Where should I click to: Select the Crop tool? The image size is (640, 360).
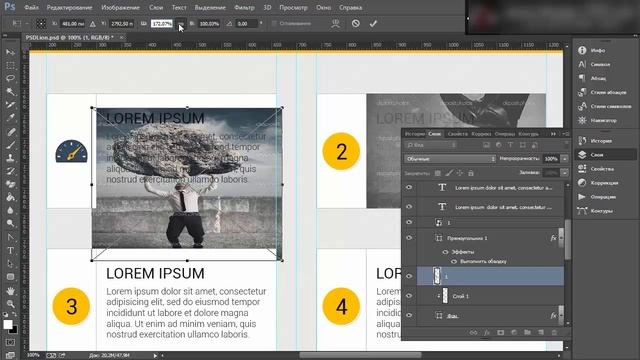[11, 104]
